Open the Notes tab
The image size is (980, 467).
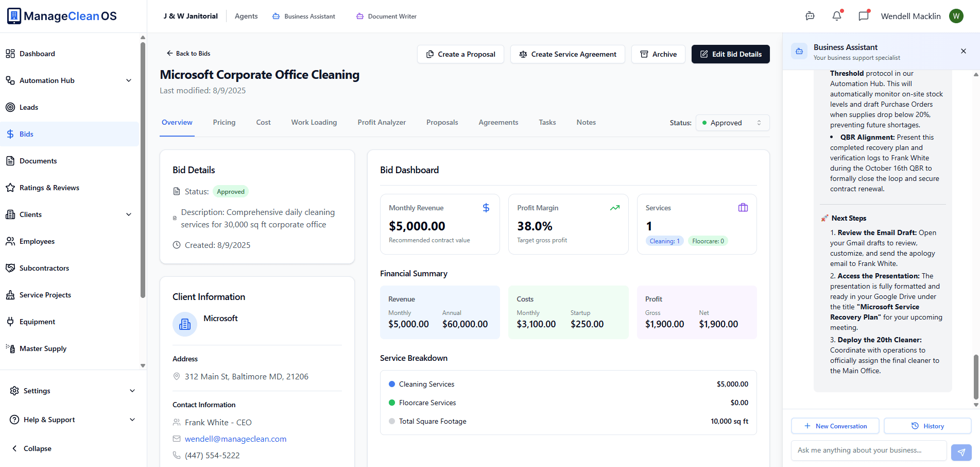[586, 122]
